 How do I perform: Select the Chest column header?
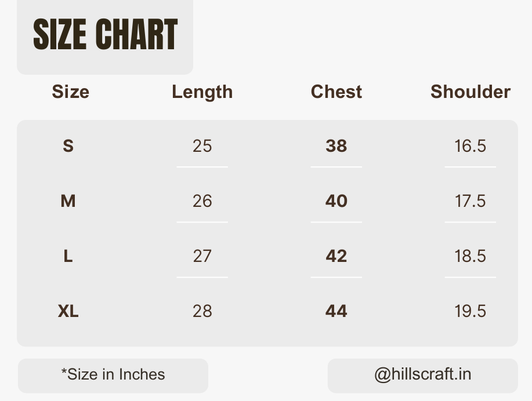point(336,92)
